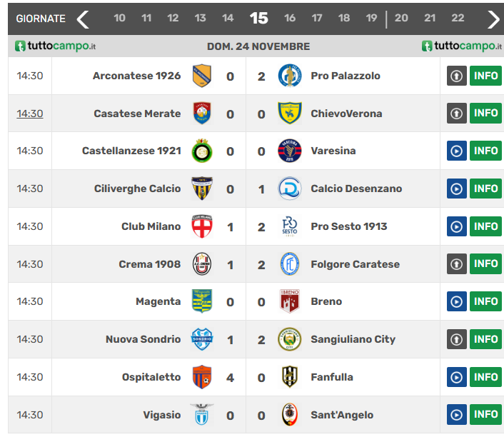The image size is (504, 437).
Task: Click upload icon for Arconatese vs Pro Palazzolo
Action: click(x=457, y=76)
